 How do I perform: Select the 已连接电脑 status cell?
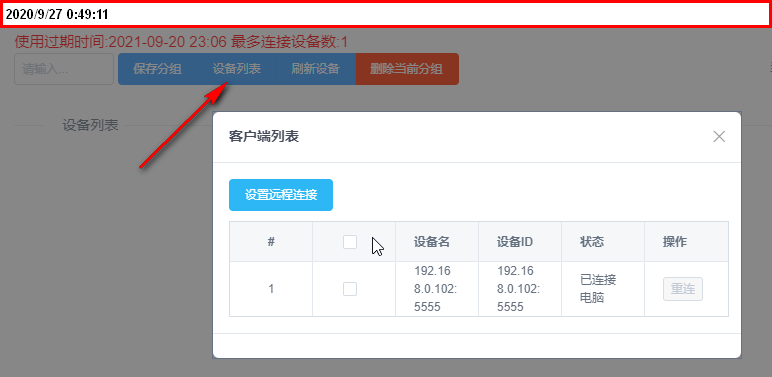pos(603,289)
